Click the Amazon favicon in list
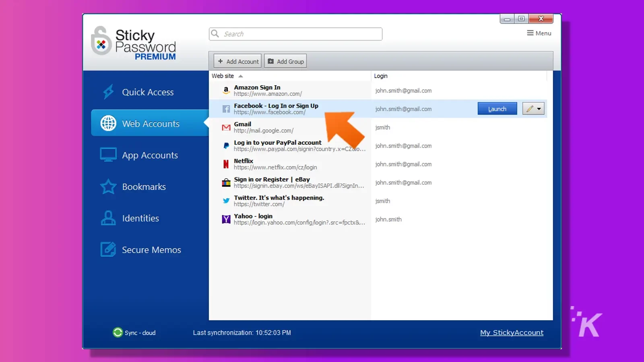644x362 pixels. 226,90
